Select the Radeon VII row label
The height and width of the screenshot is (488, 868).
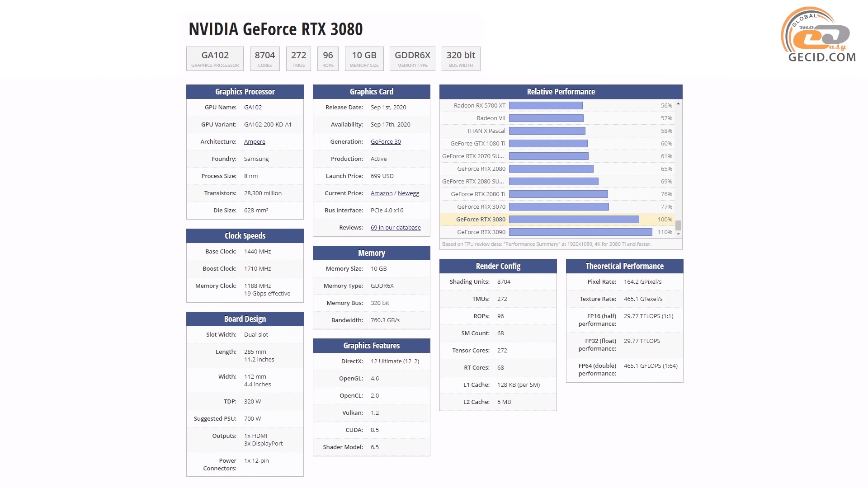491,118
